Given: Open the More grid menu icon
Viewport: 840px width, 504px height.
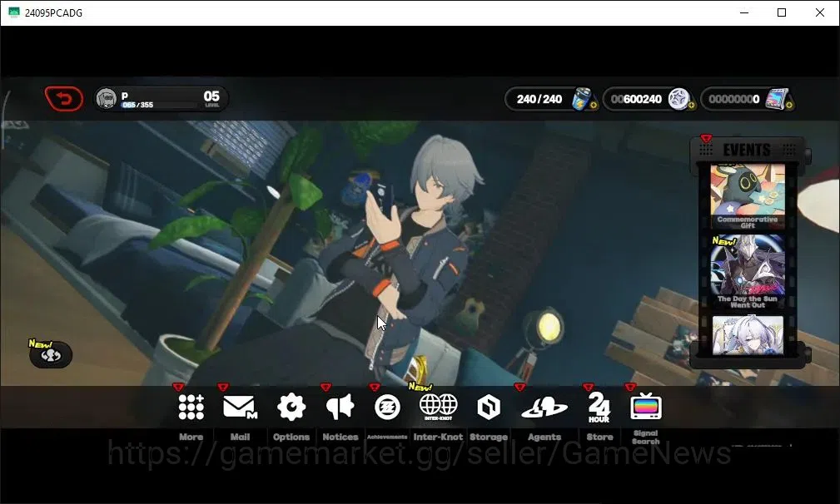Looking at the screenshot, I should (191, 408).
